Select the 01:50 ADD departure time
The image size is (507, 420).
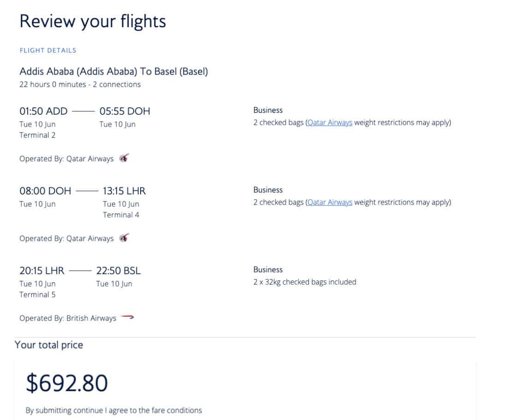coord(43,111)
